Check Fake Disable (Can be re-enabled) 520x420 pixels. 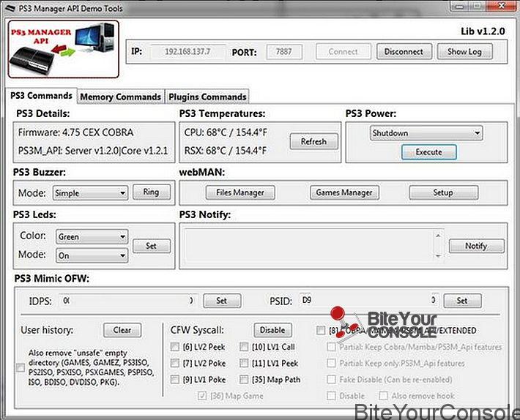pos(331,379)
